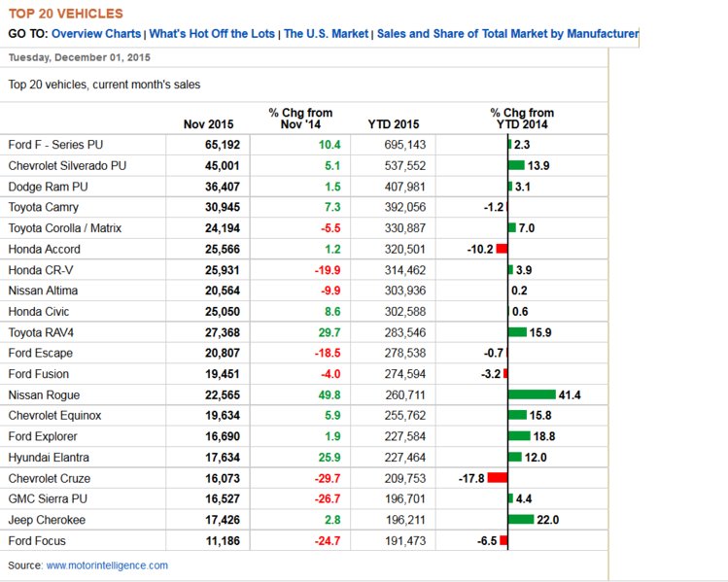This screenshot has width=728, height=582.
Task: Click Honda Accord red bar labeled -10.2
Action: pos(502,249)
